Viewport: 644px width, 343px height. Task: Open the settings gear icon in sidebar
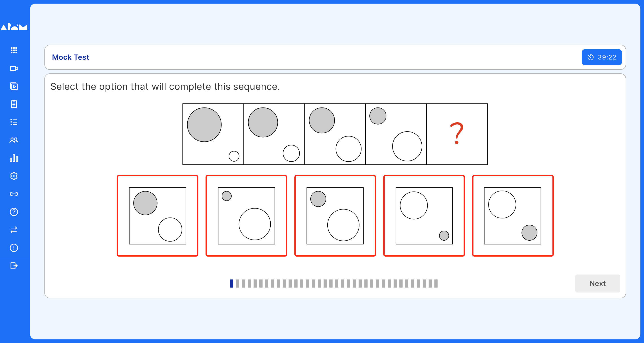pos(14,176)
